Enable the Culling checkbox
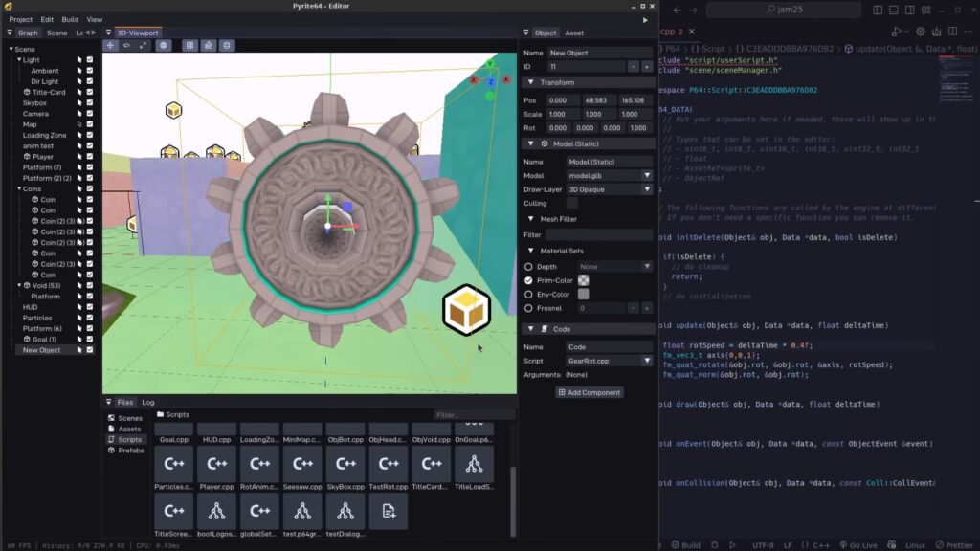 coord(572,203)
